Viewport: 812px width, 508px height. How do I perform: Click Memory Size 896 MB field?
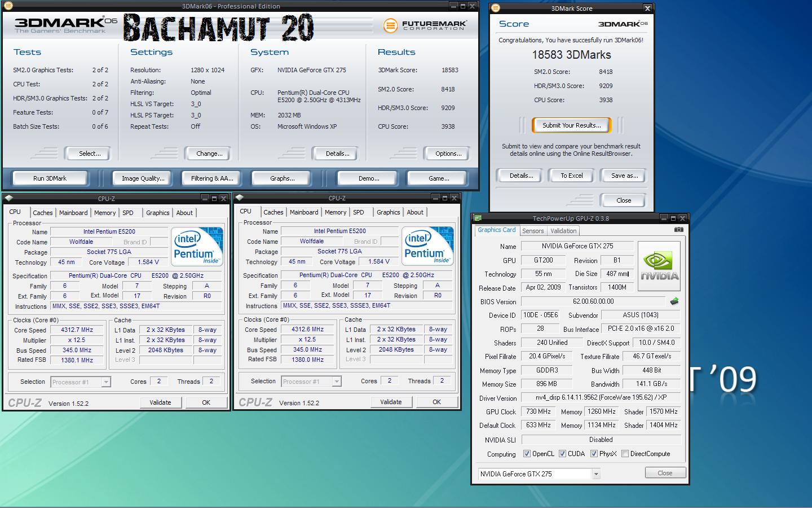pos(546,384)
